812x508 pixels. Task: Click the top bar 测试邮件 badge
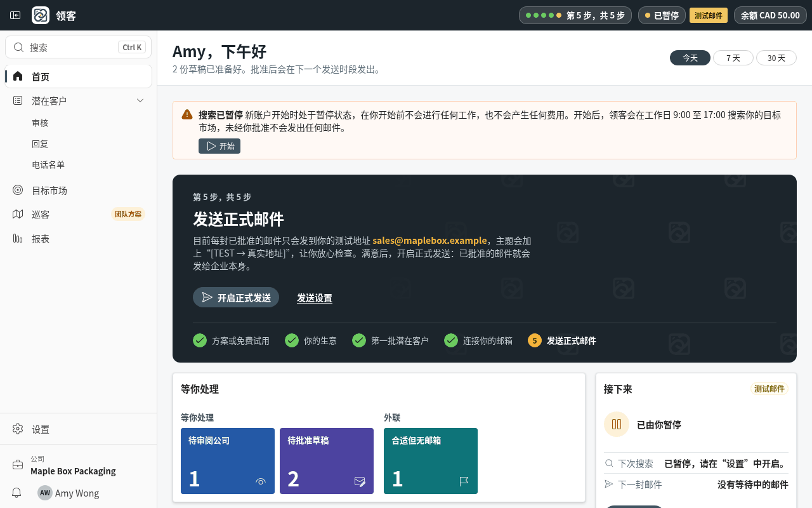point(709,15)
